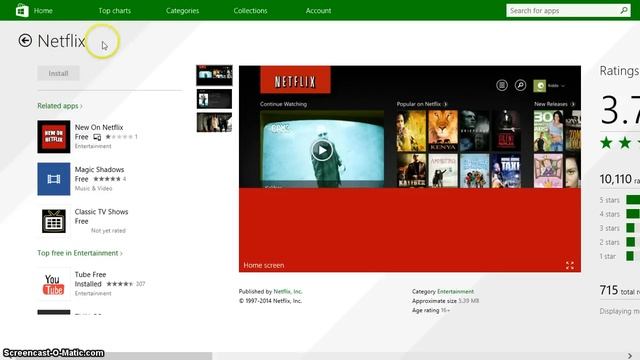Click the Search for apps field
The height and width of the screenshot is (360, 640).
tap(568, 11)
